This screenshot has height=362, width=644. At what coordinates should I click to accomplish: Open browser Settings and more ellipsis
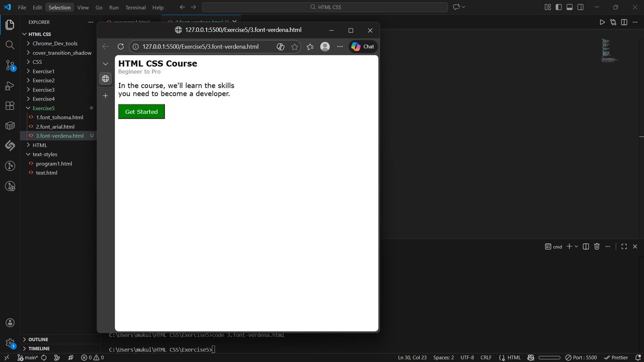pos(340,47)
